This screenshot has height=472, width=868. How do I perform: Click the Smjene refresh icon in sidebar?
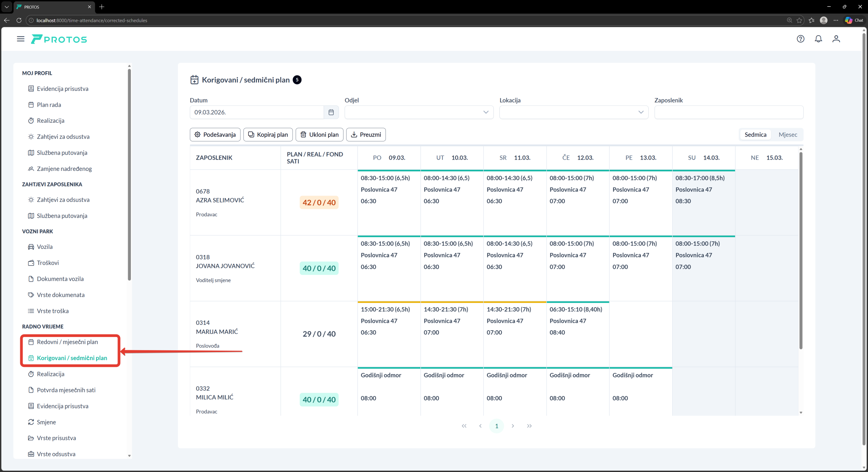point(31,422)
